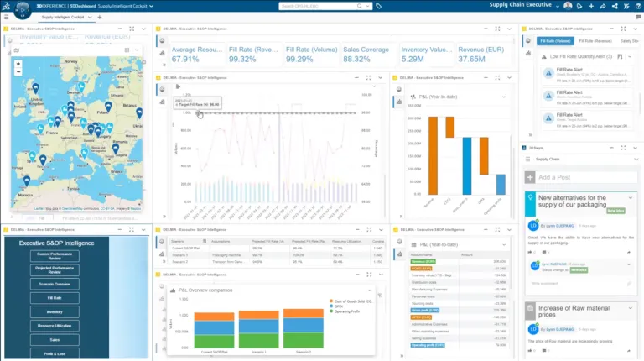Open Projected Performance Review

tap(55, 270)
